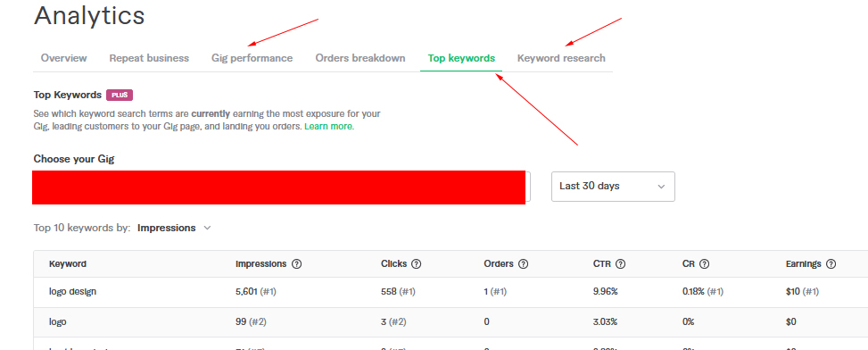Image resolution: width=868 pixels, height=350 pixels.
Task: Click the Clicks help icon
Action: point(417,264)
